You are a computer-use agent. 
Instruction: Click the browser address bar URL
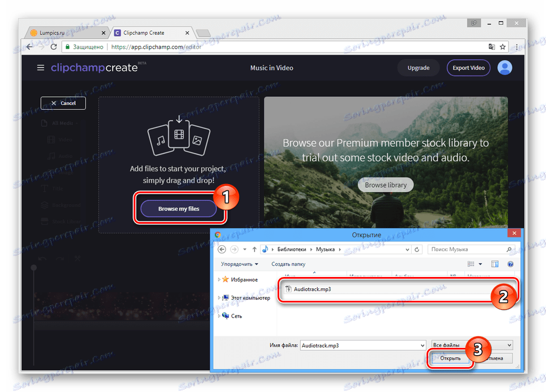156,46
